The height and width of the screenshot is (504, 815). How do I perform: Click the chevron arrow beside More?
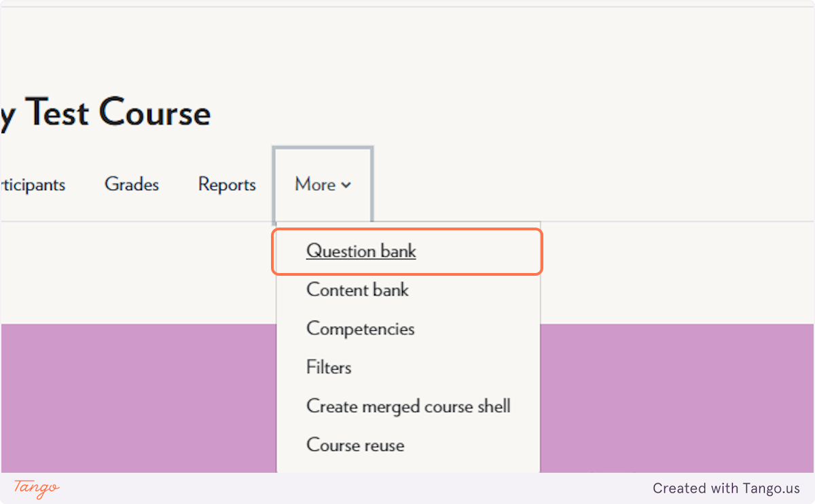[x=346, y=185]
